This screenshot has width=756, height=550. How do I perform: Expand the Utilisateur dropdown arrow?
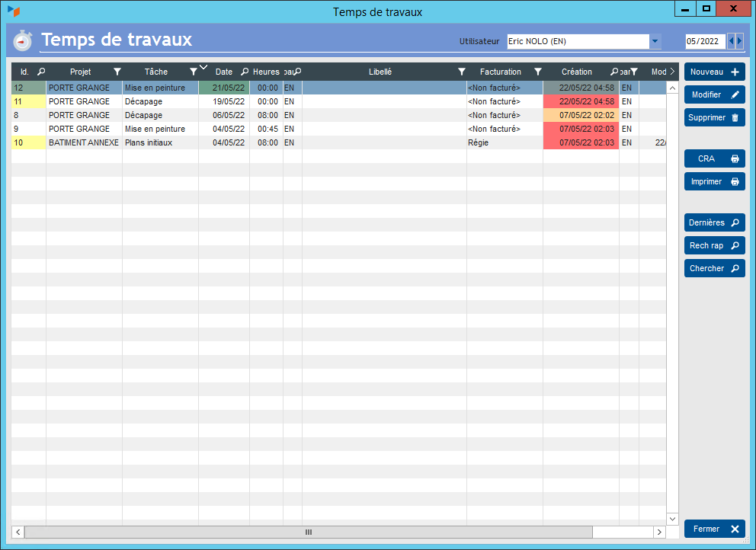pos(654,41)
